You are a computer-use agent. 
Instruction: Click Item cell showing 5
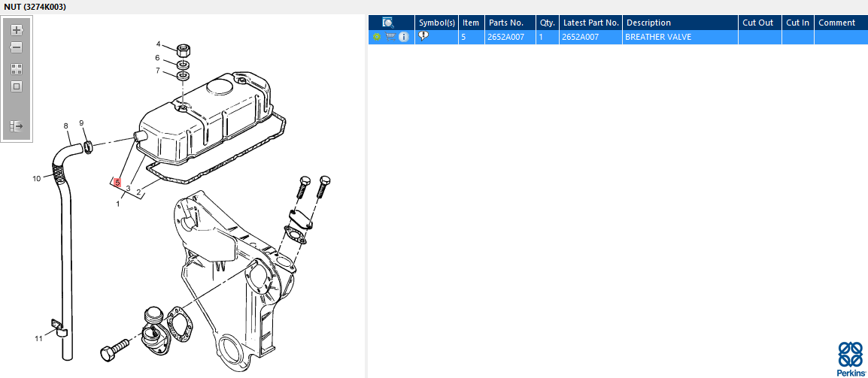click(471, 37)
